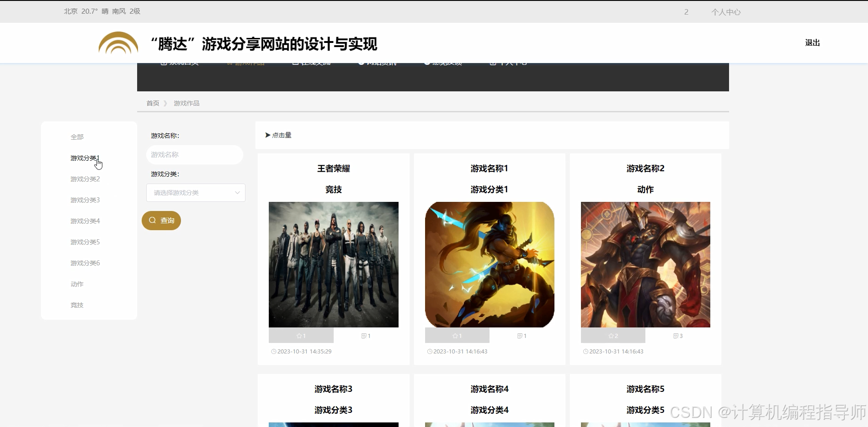This screenshot has width=868, height=427.
Task: Click the 王者荣耀 card title
Action: pos(334,169)
